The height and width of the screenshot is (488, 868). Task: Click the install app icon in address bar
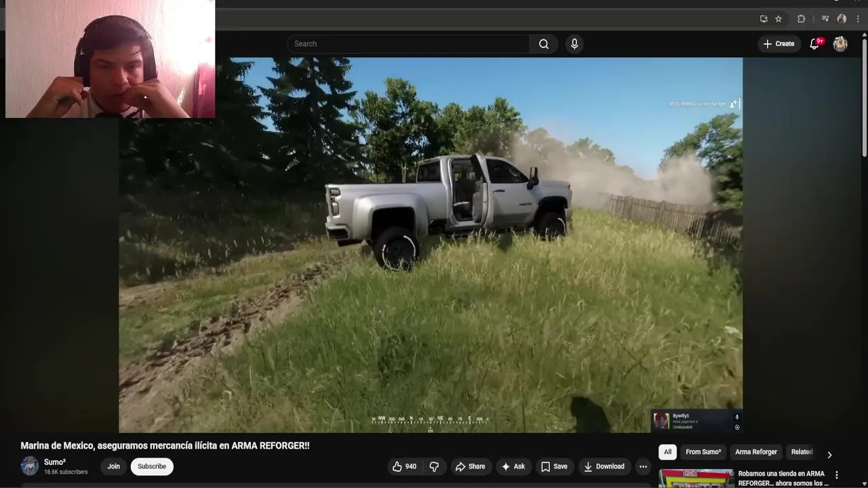click(x=764, y=19)
